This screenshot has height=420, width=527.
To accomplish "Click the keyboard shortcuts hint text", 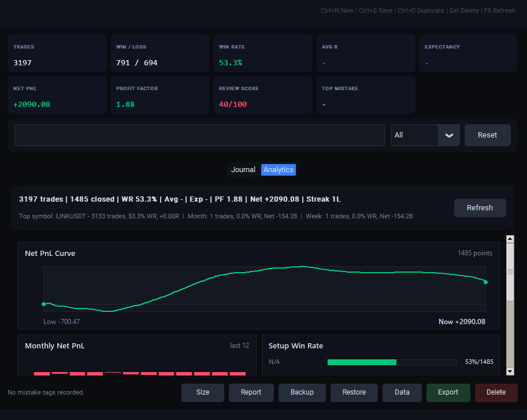I will click(x=418, y=10).
